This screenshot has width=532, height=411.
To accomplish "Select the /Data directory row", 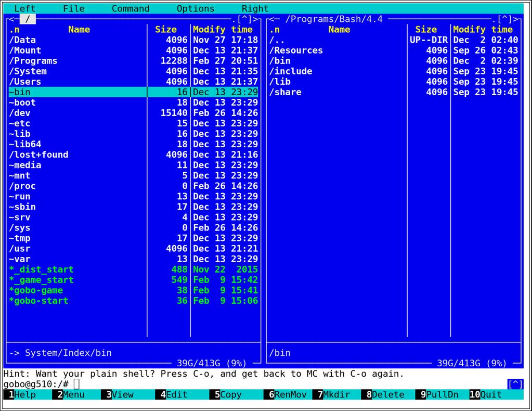I will tap(133, 40).
